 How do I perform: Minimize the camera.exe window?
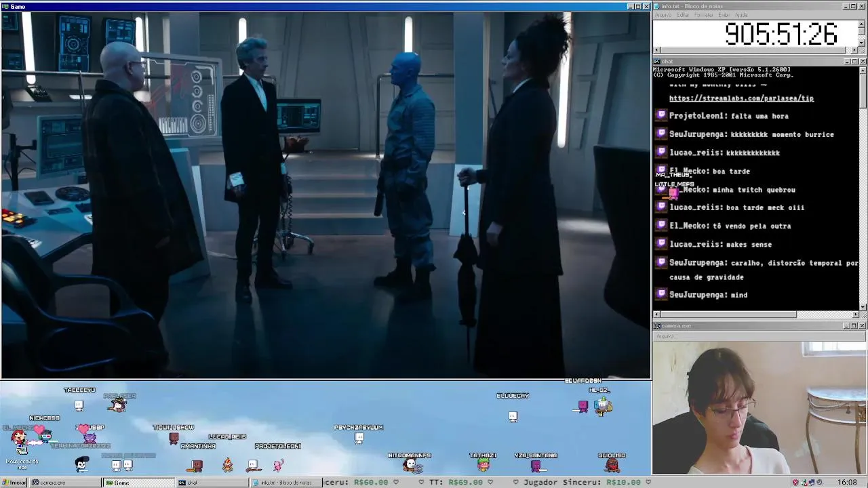[x=847, y=326]
